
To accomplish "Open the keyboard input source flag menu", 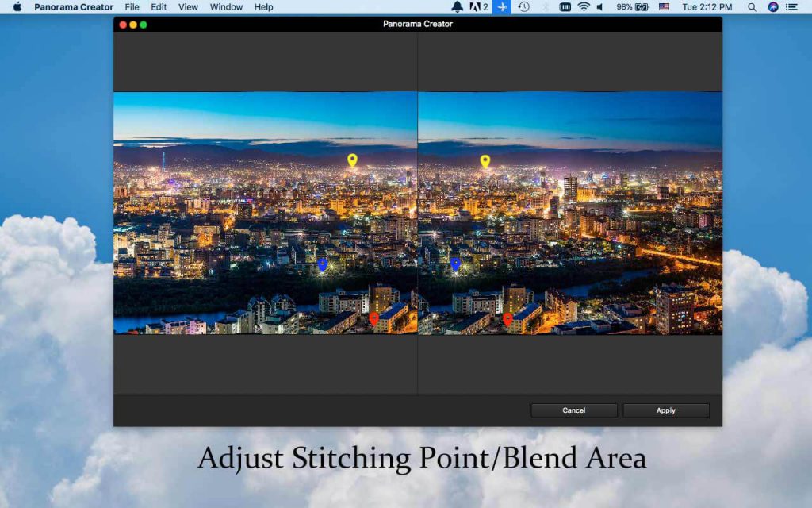I will click(665, 7).
